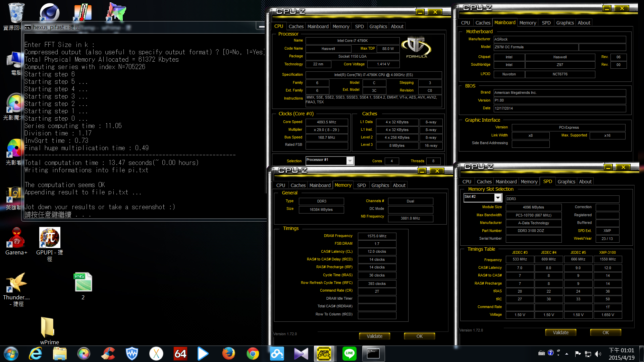Open the blue play arrow taskbar icon

pos(203,354)
